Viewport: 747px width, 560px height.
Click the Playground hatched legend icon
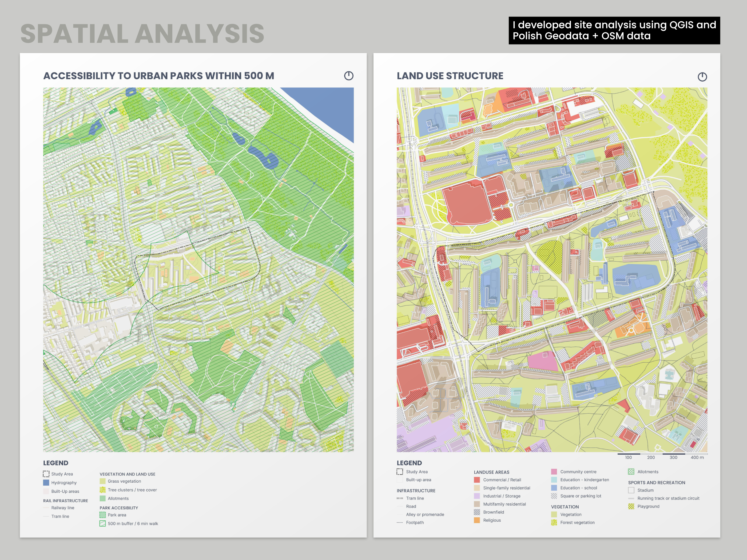coord(631,506)
